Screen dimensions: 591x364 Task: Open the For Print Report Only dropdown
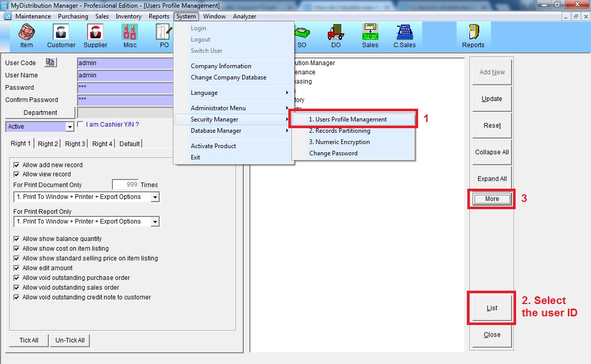[155, 221]
